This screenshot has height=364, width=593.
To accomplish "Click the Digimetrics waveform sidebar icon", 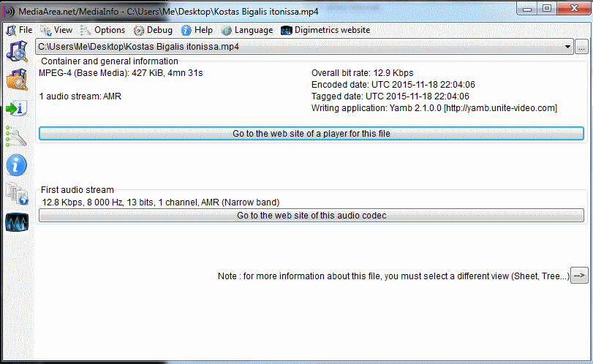I will [17, 222].
